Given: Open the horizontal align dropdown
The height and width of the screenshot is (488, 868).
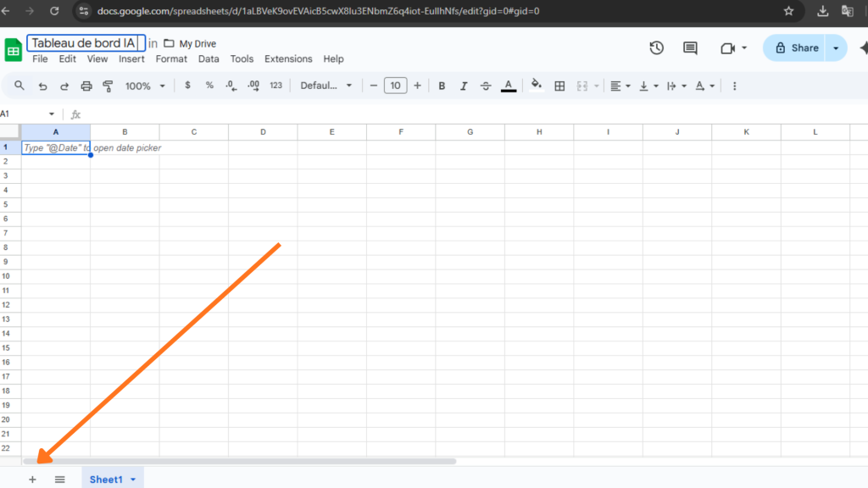Looking at the screenshot, I should pyautogui.click(x=620, y=85).
